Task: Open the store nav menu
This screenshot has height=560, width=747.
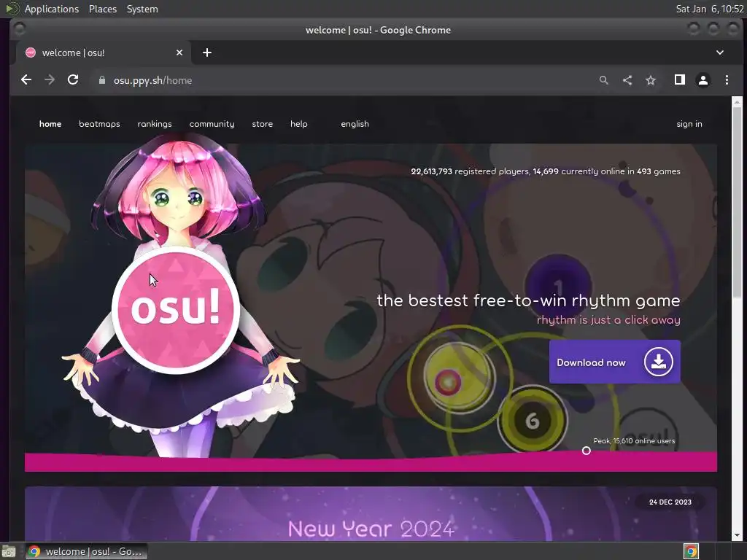Action: (262, 124)
